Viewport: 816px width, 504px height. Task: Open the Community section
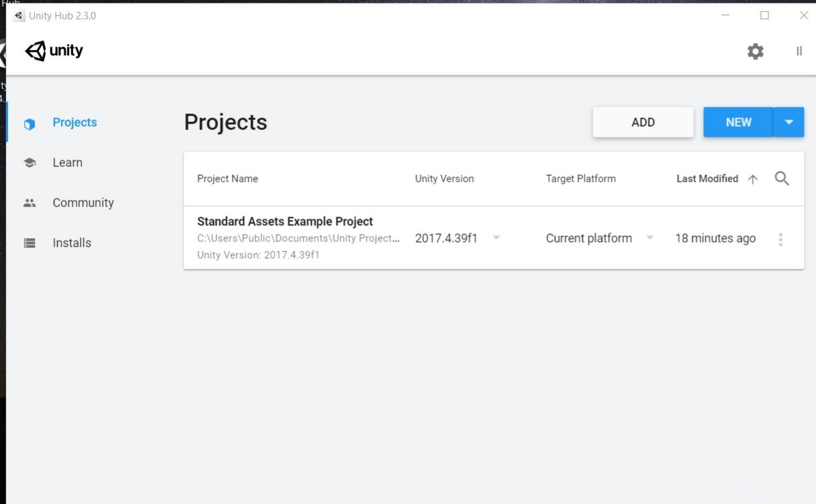tap(83, 203)
